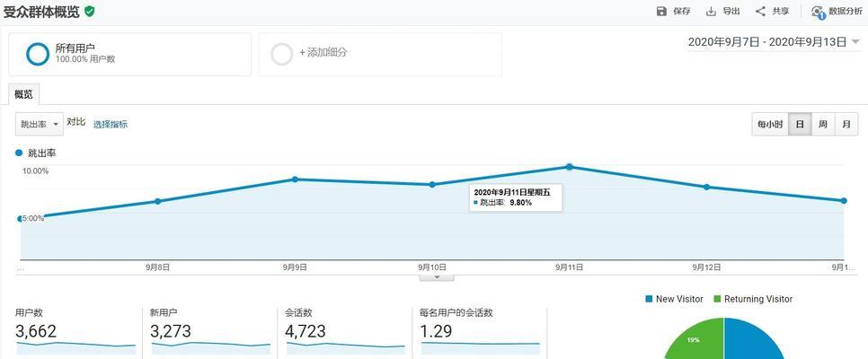Click the 9月10日 data point on chart

(432, 185)
